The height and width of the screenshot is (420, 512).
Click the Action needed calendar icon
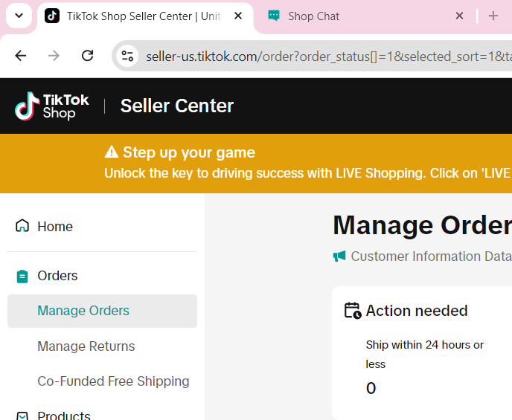(x=353, y=311)
